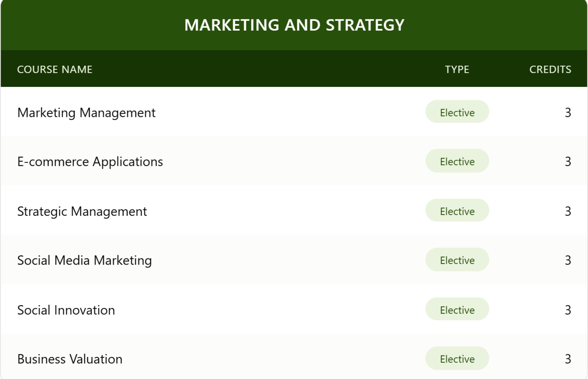
Task: Click the Elective badge beside Business Valuation
Action: click(x=457, y=358)
